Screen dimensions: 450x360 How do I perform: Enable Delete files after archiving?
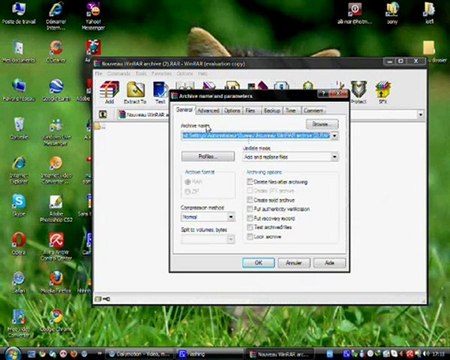coord(249,182)
